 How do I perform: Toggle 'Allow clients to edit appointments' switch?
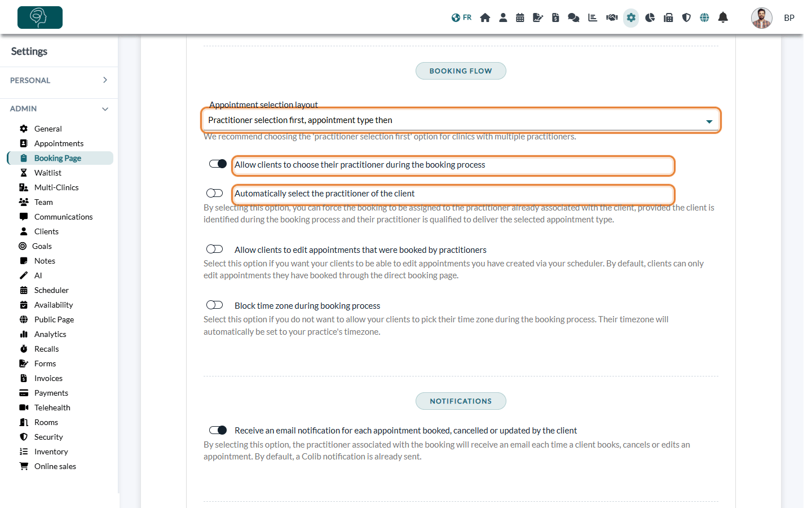(215, 249)
